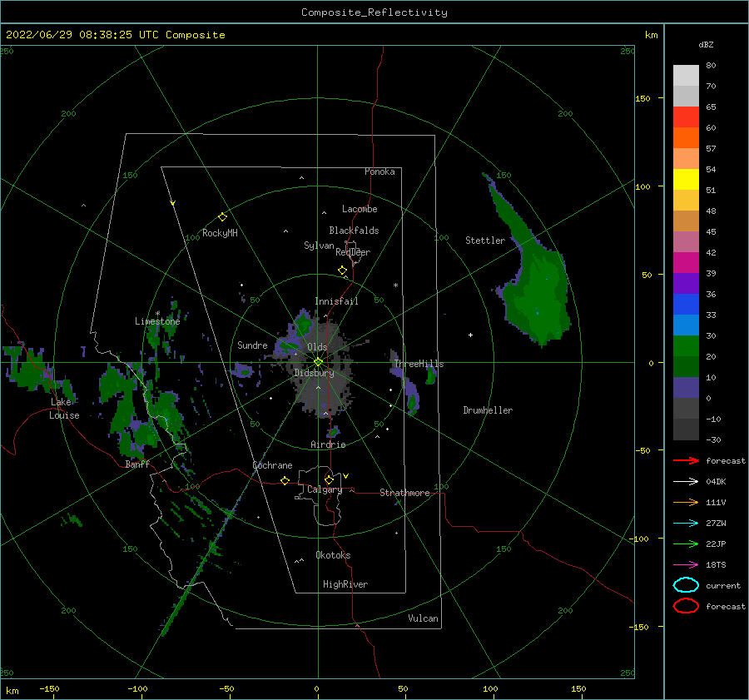Select the orange 111V arrow icon

click(686, 502)
